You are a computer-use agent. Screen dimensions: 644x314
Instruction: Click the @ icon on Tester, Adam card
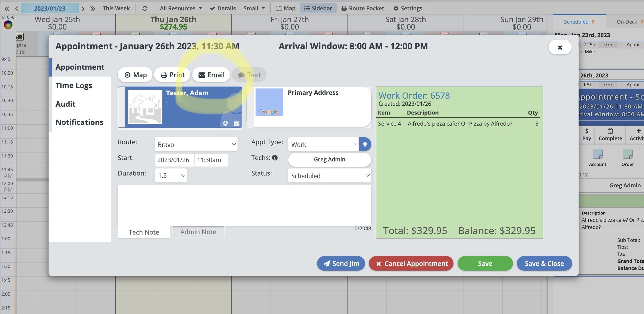click(225, 123)
